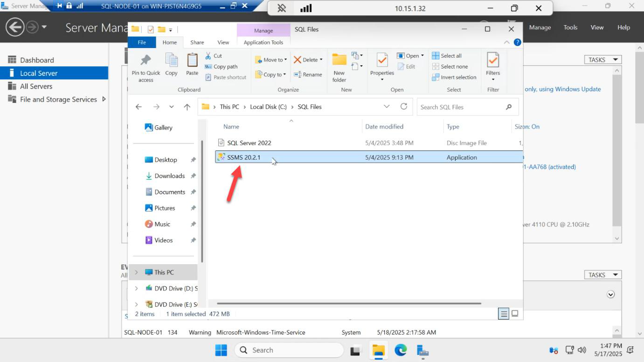Refresh the SQL Files folder

[404, 107]
